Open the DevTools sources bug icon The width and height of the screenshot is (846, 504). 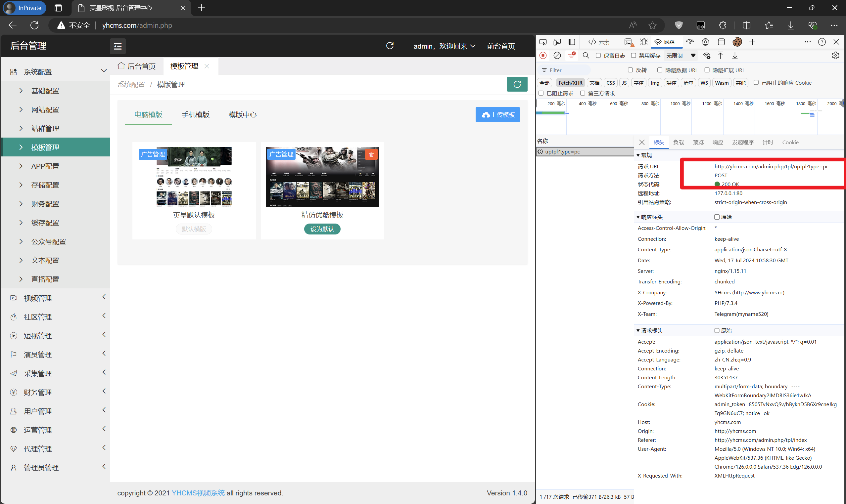[x=644, y=42]
